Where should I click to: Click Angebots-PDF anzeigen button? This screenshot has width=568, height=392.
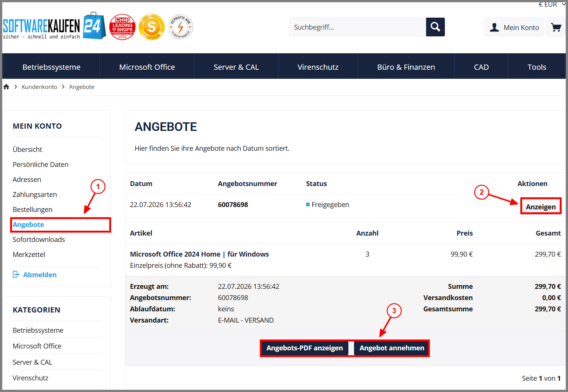(305, 348)
